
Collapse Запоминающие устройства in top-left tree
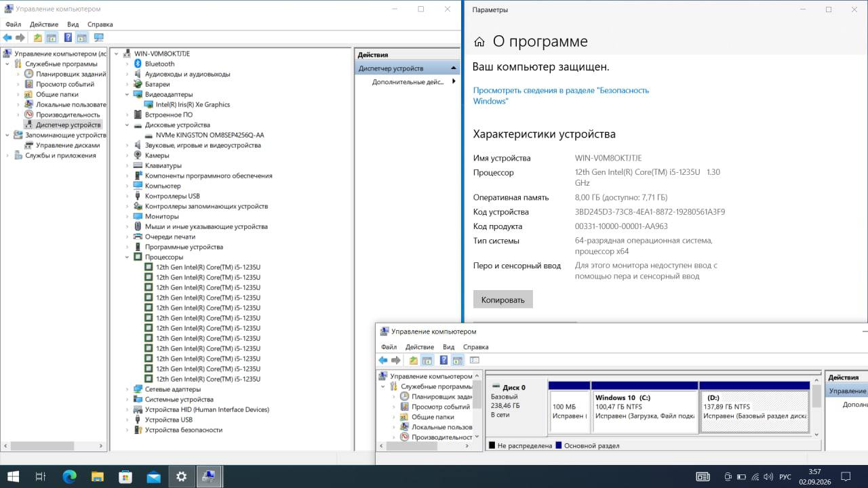tap(8, 135)
